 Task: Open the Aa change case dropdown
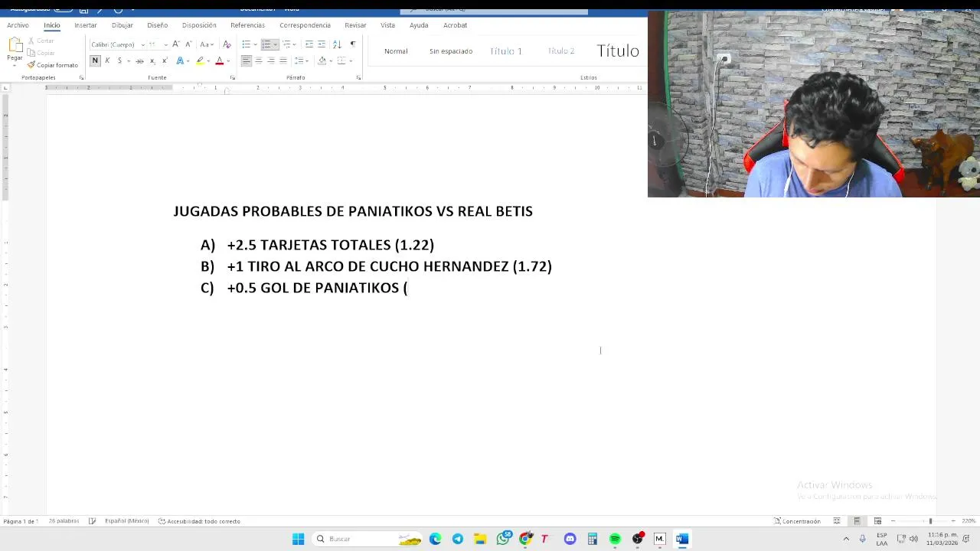point(206,44)
